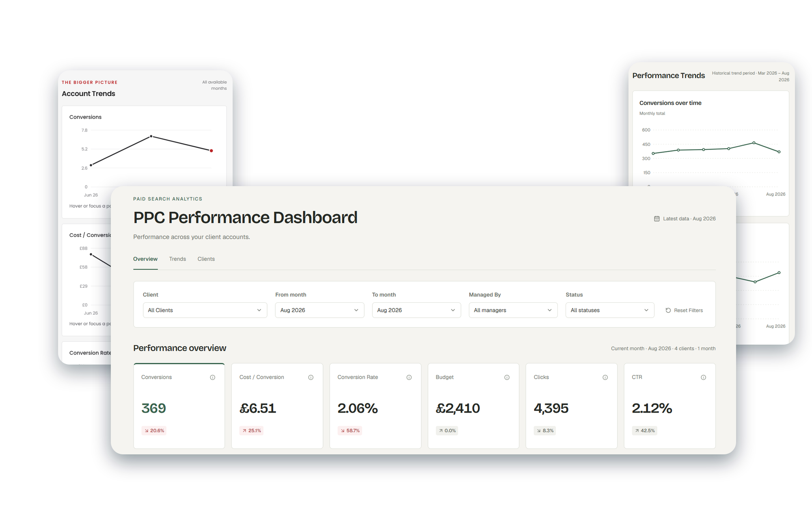Click the £6.51 cost per conversion value
The image size is (812, 508).
pos(258,408)
